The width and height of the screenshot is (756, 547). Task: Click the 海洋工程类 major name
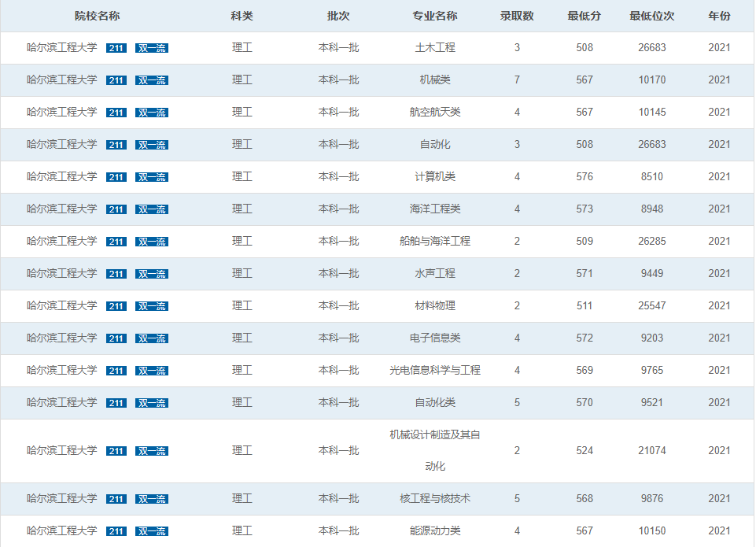[435, 209]
